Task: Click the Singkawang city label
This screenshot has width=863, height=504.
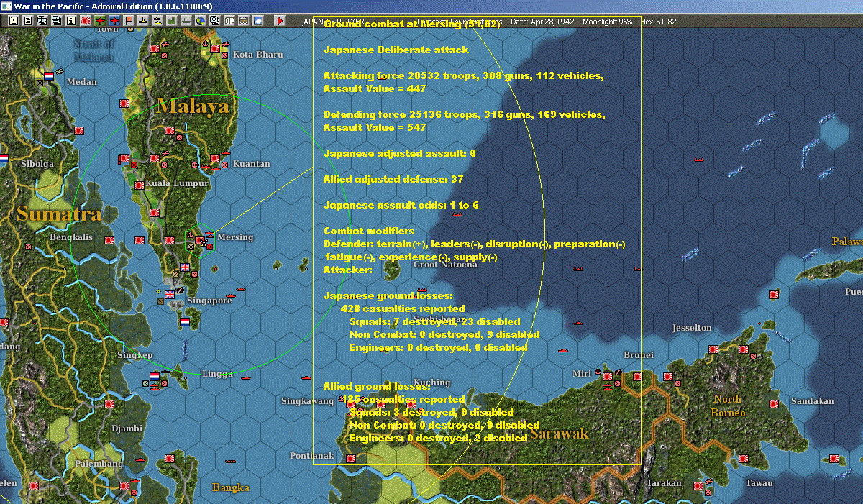Action: tap(308, 401)
